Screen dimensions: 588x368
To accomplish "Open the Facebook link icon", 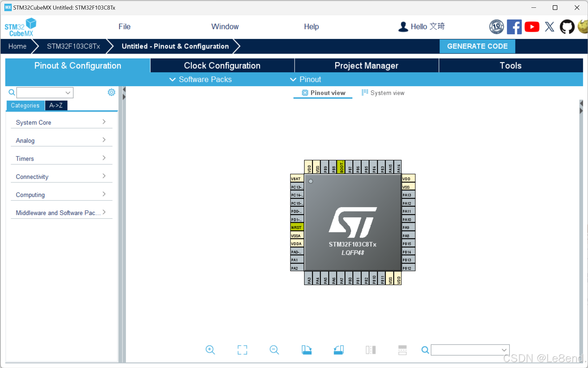I will coord(514,27).
